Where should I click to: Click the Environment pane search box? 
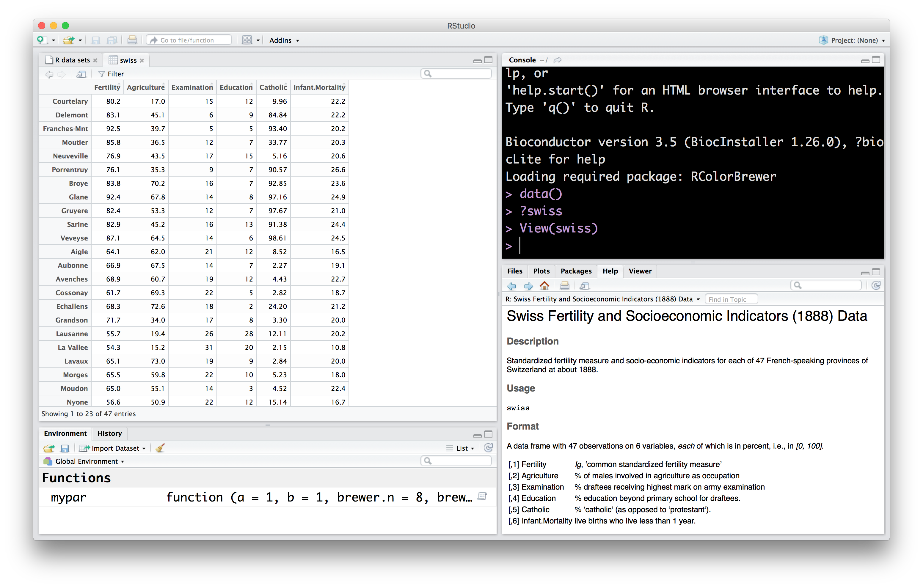[456, 461]
